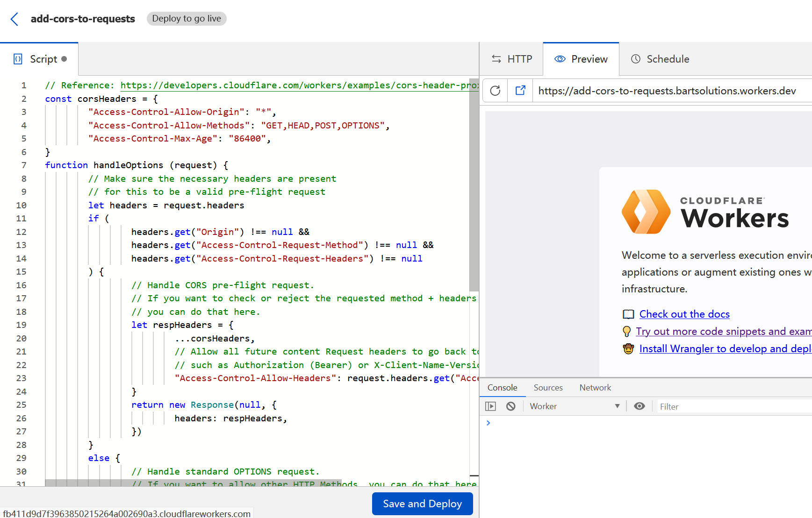Click the "GET,HEAD,POST,OPTIONS" string value

[x=323, y=126]
